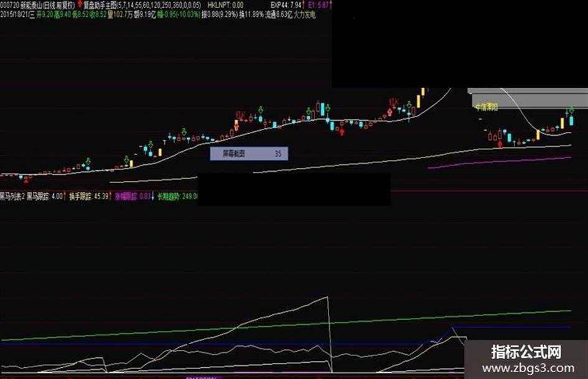Click the HKLNPT: 0.00 readout
This screenshot has height=379, width=588.
point(225,5)
